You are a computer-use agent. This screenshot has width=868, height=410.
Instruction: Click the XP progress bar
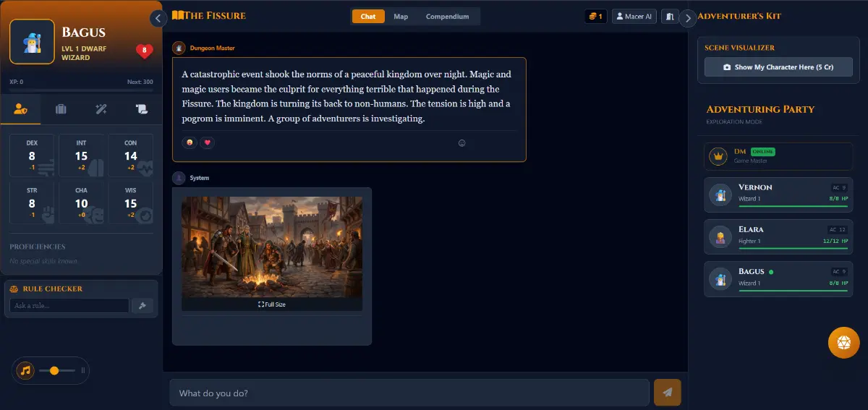81,90
